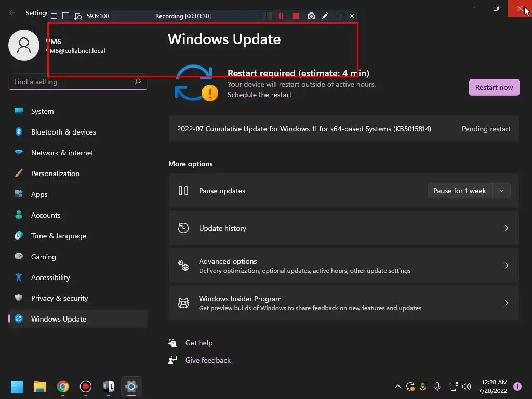Screen dimensions: 532x399
Task: Stop the screen recording
Action: [x=296, y=16]
